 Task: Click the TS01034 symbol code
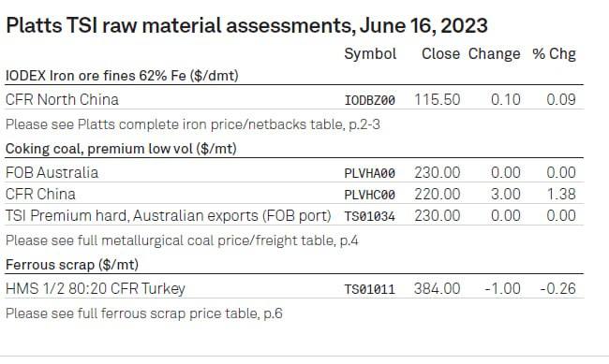click(370, 216)
